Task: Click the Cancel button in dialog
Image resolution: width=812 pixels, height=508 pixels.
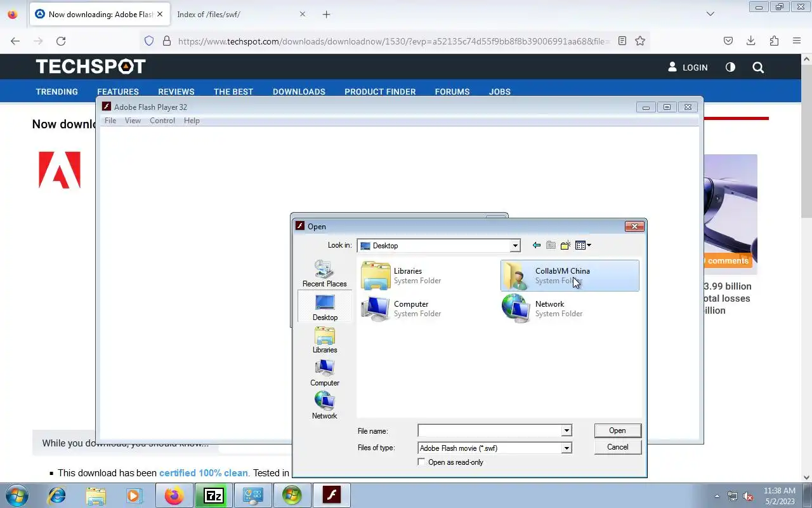Action: pyautogui.click(x=617, y=447)
